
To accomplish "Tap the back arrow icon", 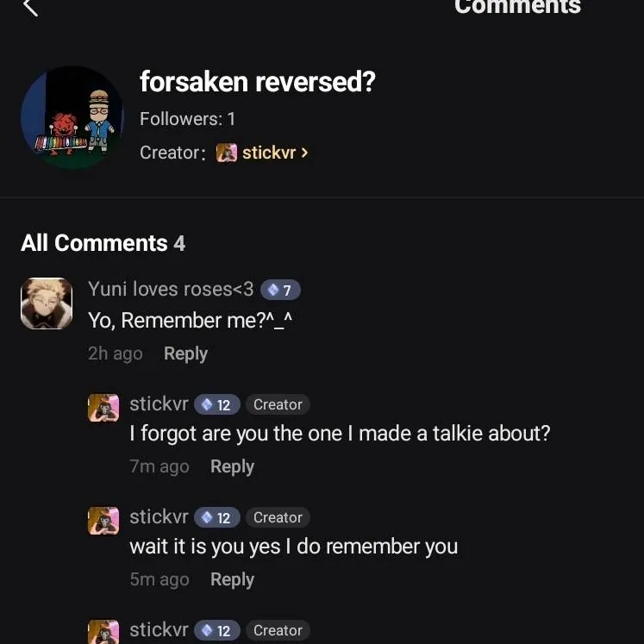I will [x=31, y=8].
